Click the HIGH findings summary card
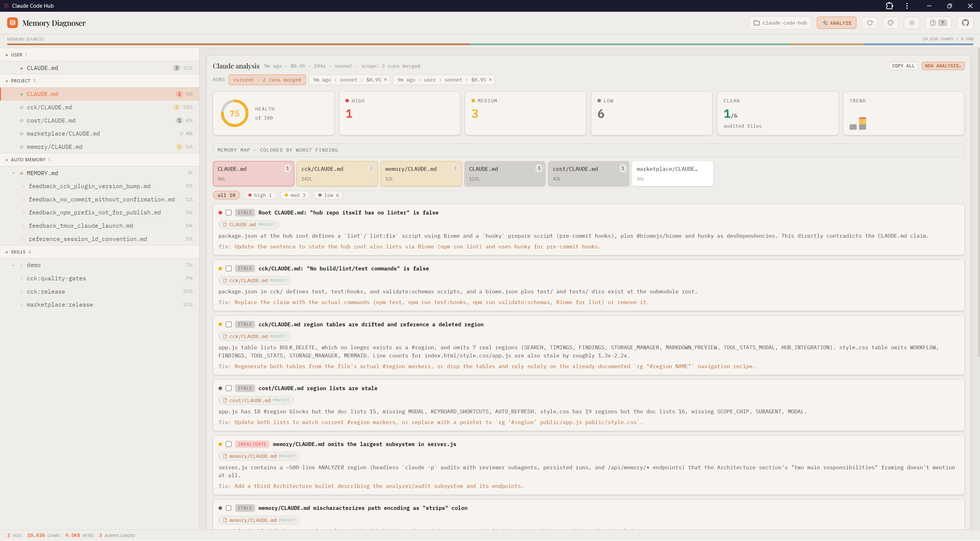This screenshot has height=541, width=980. click(400, 113)
